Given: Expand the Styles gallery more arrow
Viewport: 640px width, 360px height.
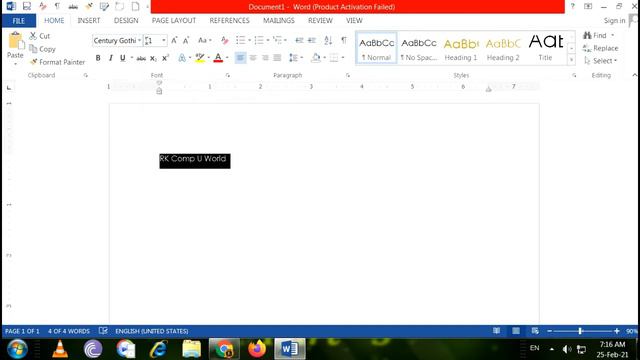Looking at the screenshot, I should pyautogui.click(x=571, y=60).
